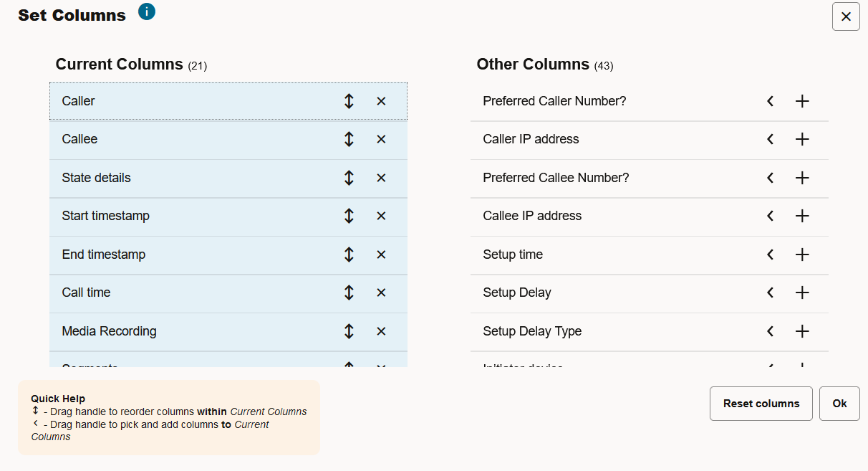Remove the Callee column

[x=381, y=139]
